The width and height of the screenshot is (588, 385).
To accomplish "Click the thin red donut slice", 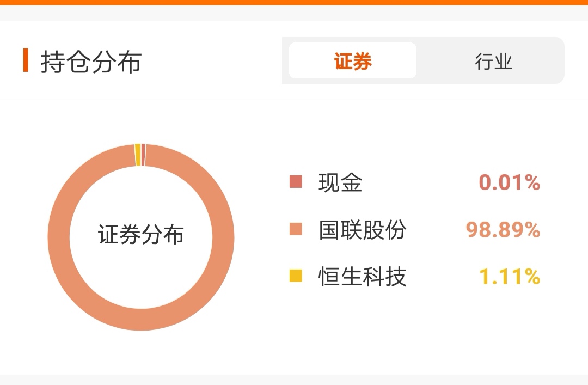I will coord(143,155).
